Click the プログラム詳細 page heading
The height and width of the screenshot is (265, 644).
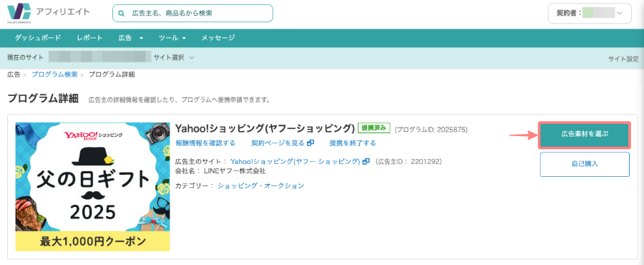pos(43,99)
